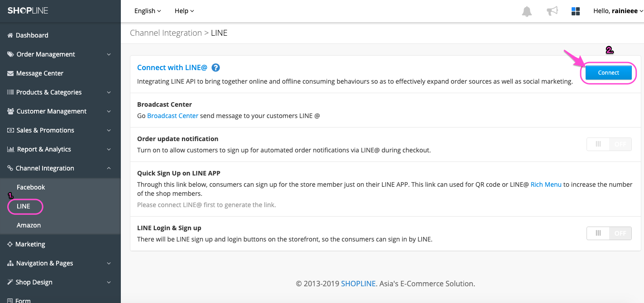This screenshot has height=303, width=644.
Task: Expand Shop Design chevron
Action: [109, 282]
